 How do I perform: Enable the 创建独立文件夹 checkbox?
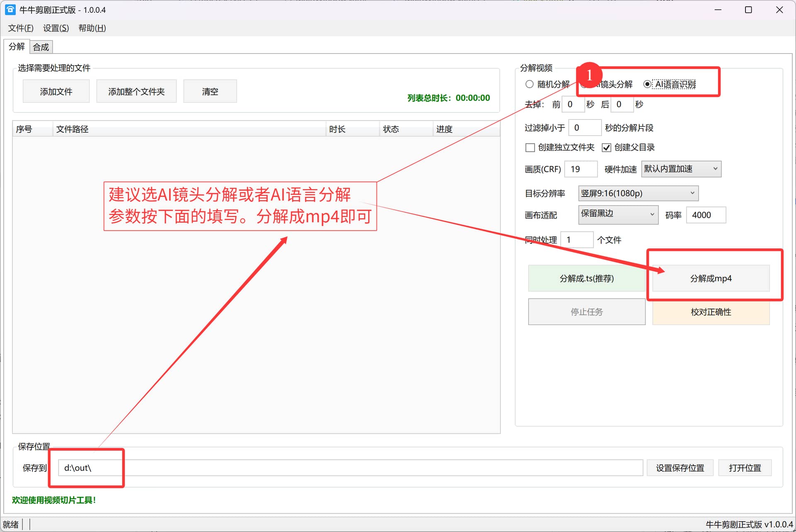[530, 148]
